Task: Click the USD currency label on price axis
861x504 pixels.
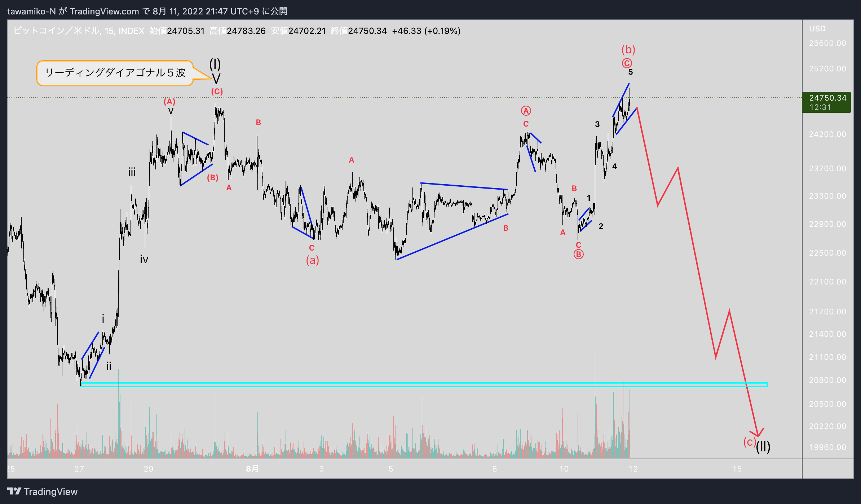Action: click(x=817, y=28)
